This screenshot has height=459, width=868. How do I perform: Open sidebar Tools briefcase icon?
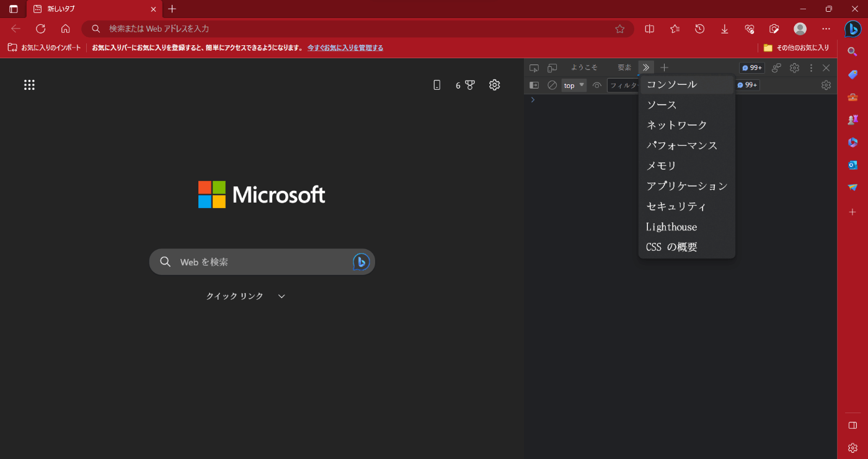[852, 97]
